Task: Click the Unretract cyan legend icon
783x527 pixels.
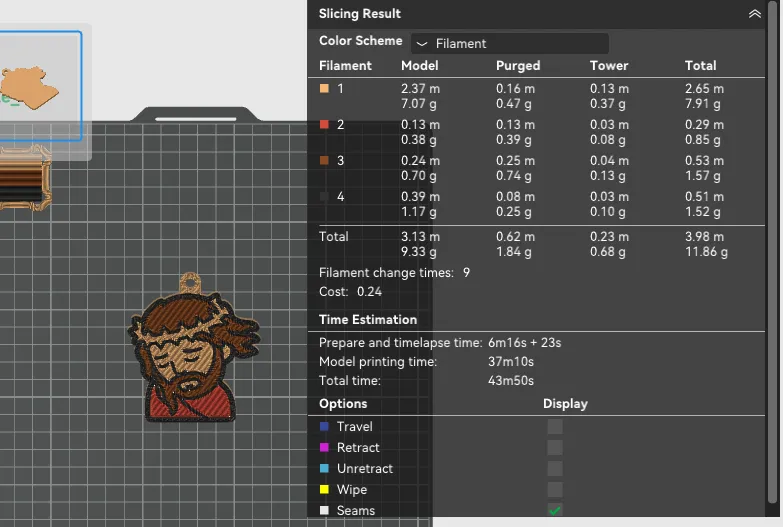Action: pyautogui.click(x=324, y=469)
